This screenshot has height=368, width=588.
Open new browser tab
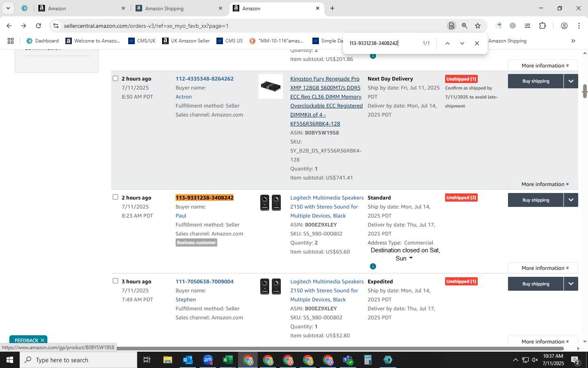[x=332, y=8]
